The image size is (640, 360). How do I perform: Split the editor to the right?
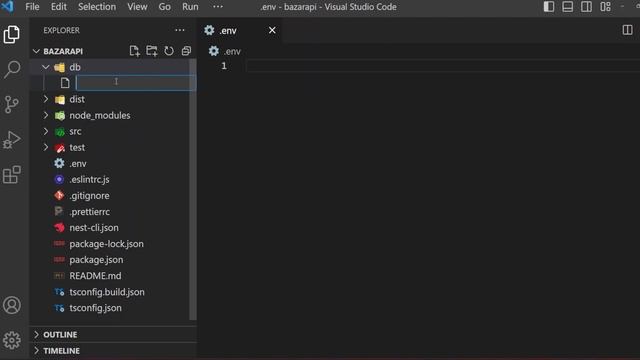pos(627,30)
